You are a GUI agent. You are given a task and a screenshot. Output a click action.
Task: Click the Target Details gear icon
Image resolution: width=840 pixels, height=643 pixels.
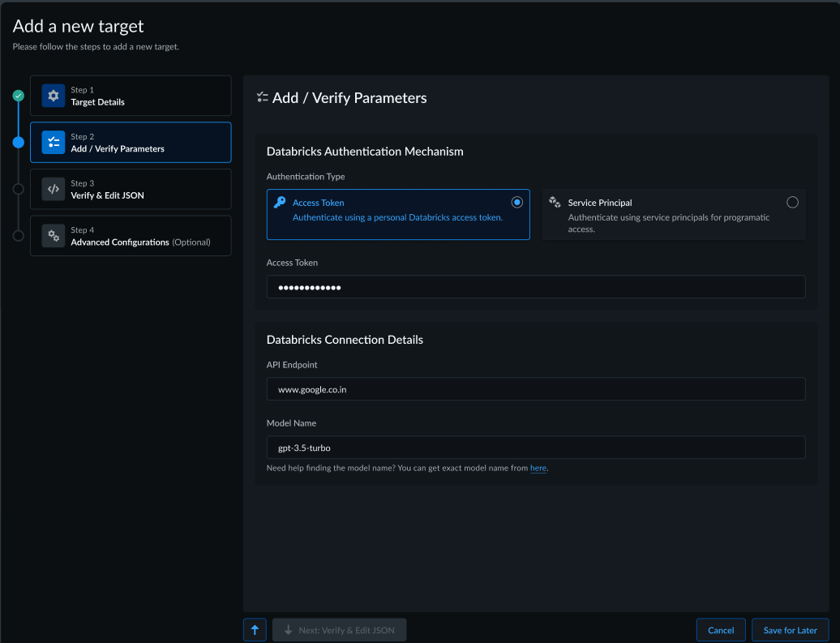(54, 96)
